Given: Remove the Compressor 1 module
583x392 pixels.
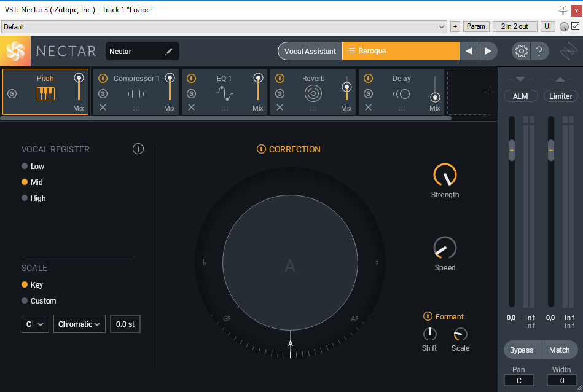Looking at the screenshot, I should [103, 108].
